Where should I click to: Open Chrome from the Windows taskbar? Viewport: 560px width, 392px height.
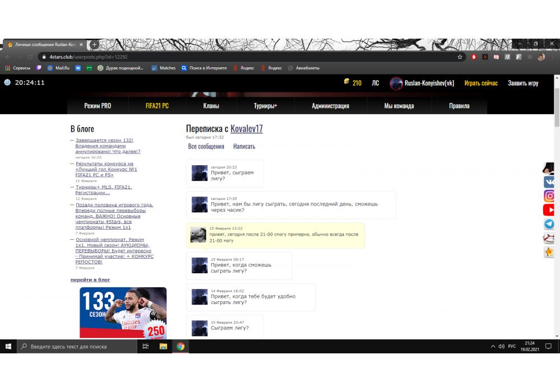[180, 347]
